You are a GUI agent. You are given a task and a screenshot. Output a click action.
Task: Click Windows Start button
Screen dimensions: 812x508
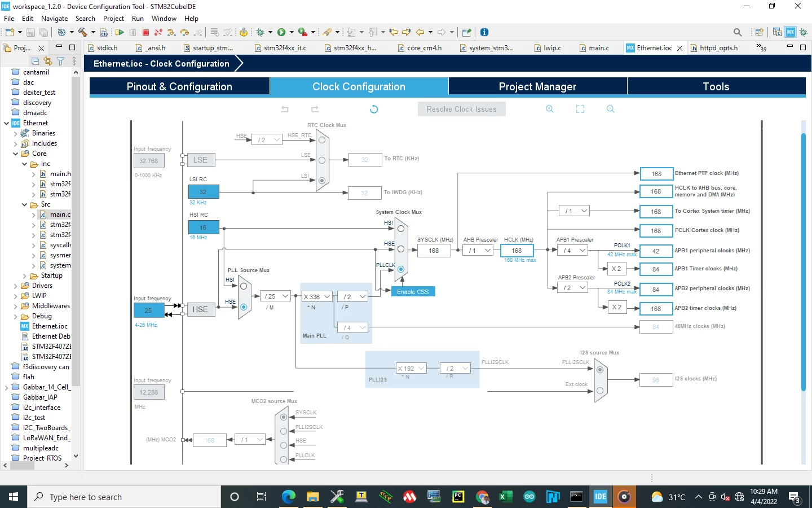click(x=14, y=497)
